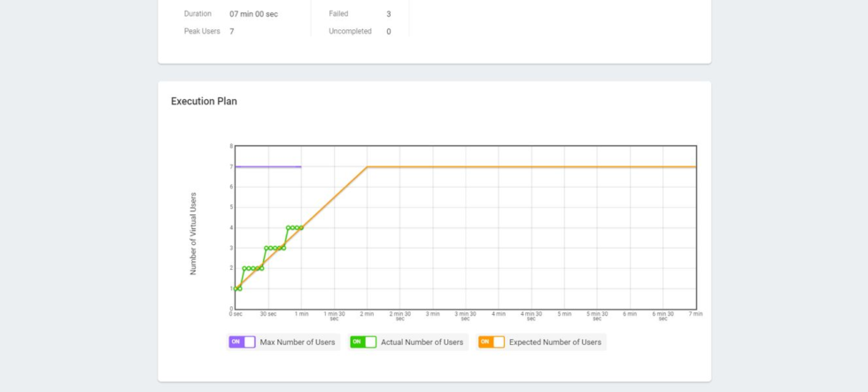The height and width of the screenshot is (392, 868).
Task: Click the orange plateau line at 5 min
Action: [x=564, y=166]
